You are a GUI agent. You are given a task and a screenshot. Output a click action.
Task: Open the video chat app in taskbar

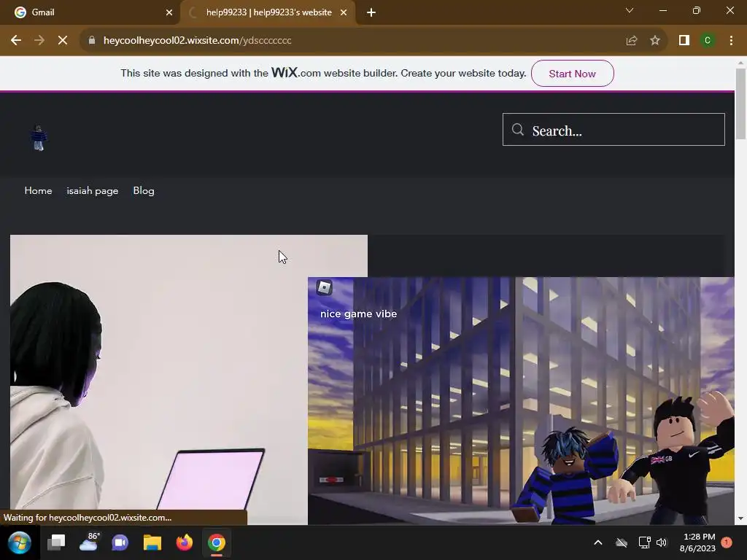pyautogui.click(x=120, y=542)
